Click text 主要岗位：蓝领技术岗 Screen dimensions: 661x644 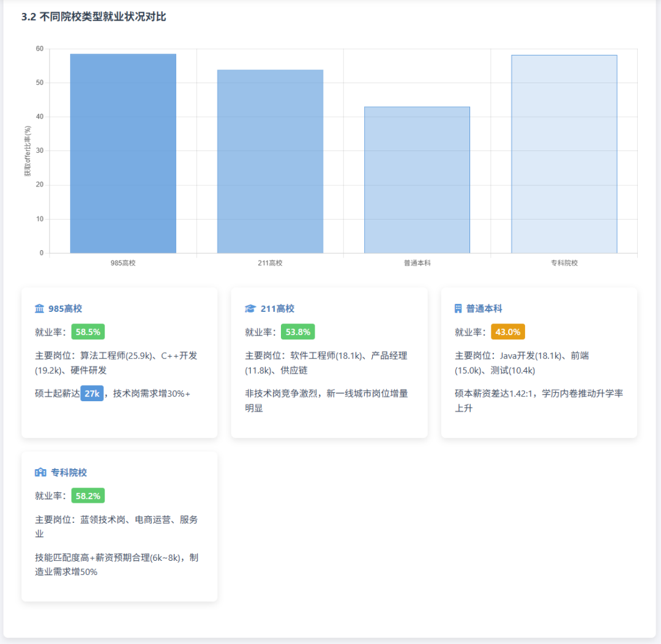tap(80, 520)
